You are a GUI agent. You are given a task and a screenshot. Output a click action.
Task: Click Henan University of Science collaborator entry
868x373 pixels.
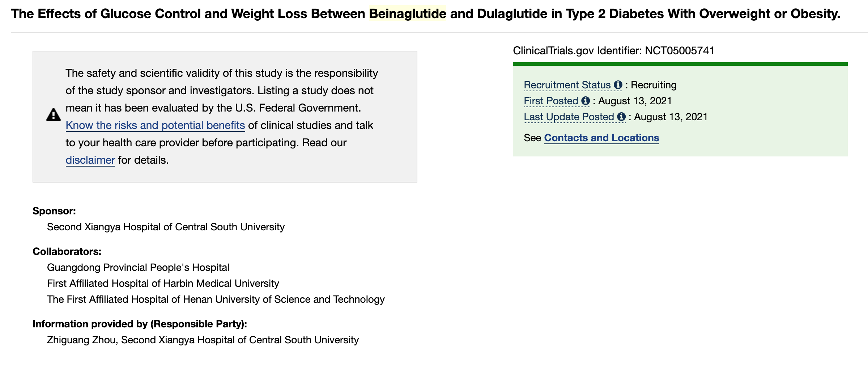[216, 299]
